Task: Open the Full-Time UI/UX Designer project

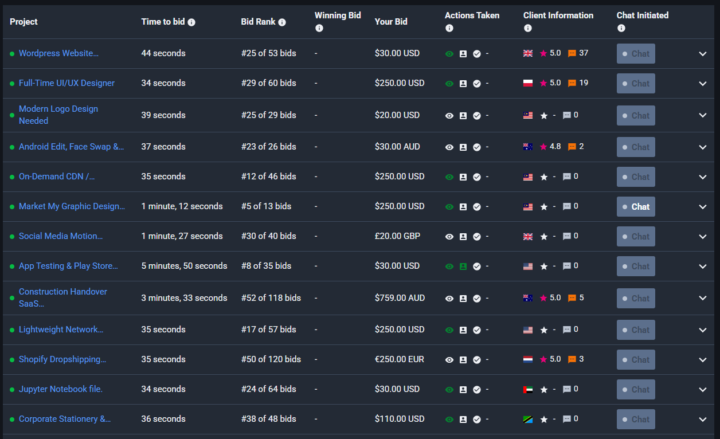Action: [x=67, y=83]
